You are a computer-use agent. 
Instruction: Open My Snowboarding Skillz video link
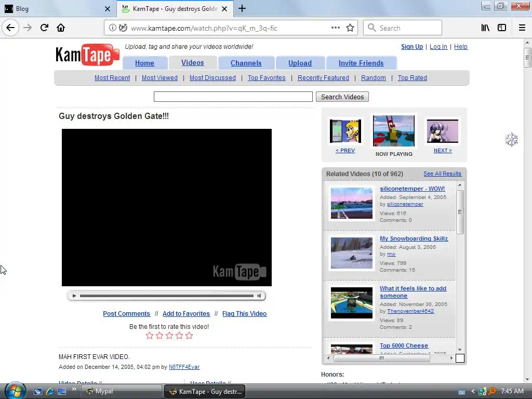(x=414, y=238)
